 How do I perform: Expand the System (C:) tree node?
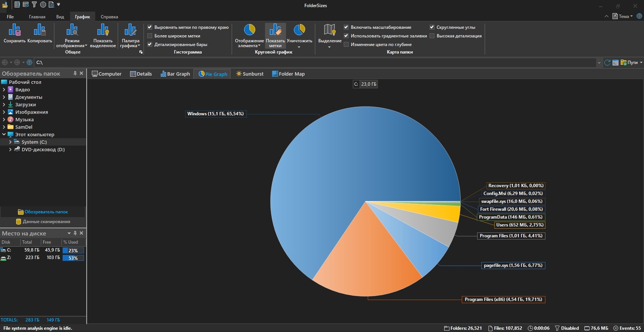10,142
